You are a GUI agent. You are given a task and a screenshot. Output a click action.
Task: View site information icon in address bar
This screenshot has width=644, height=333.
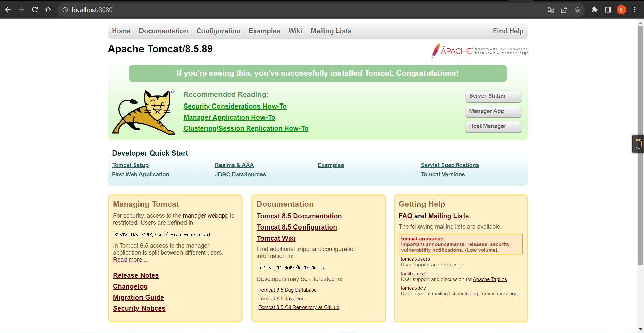click(65, 10)
